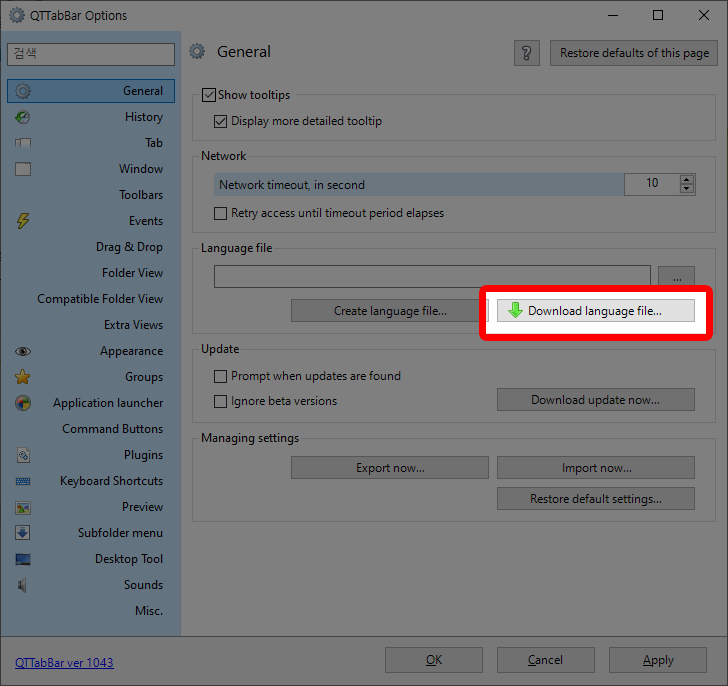Click the language file path field
Screen dimensions: 728x686
click(432, 277)
